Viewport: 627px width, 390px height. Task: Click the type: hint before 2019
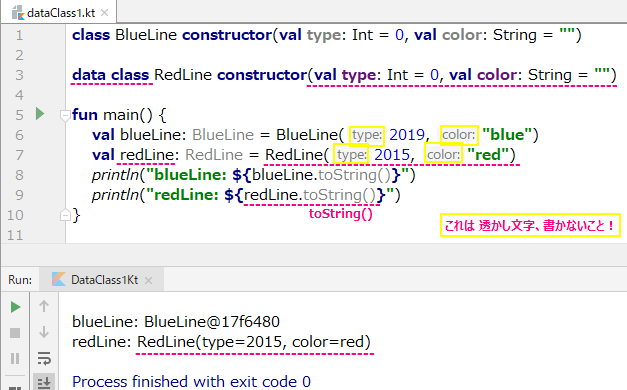coord(367,135)
